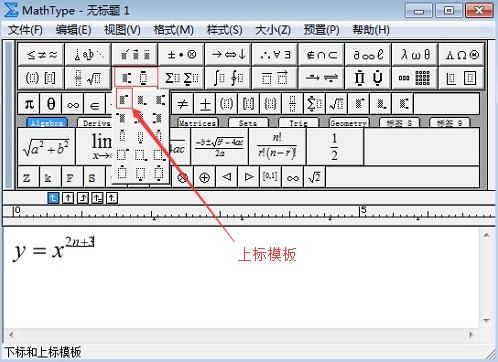Switch to the Algebra tab
Screen dimensions: 498x362
tap(47, 123)
